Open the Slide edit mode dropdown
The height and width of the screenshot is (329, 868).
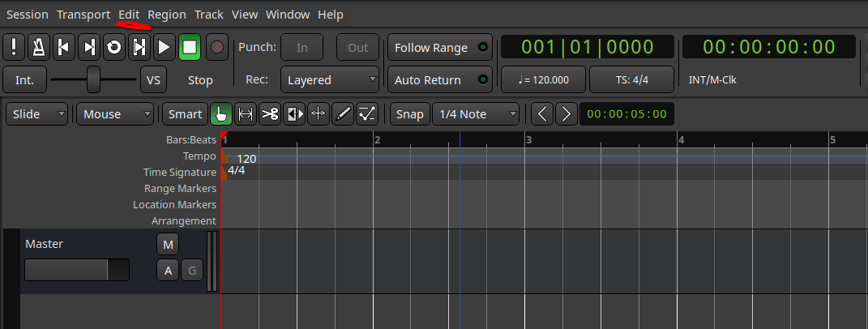click(x=37, y=114)
